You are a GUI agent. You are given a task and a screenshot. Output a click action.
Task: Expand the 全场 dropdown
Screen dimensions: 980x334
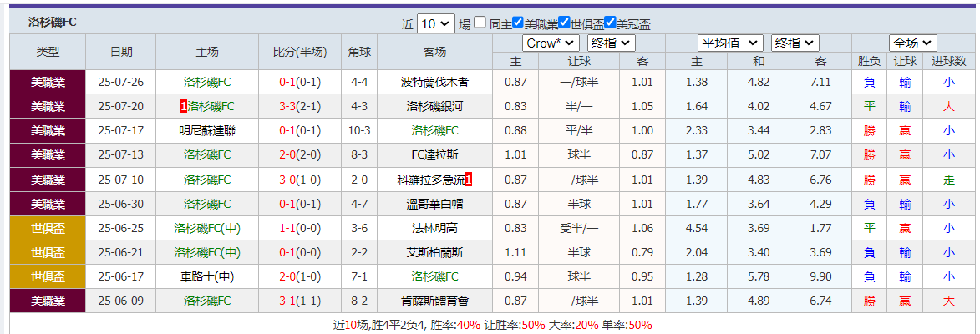tap(913, 43)
